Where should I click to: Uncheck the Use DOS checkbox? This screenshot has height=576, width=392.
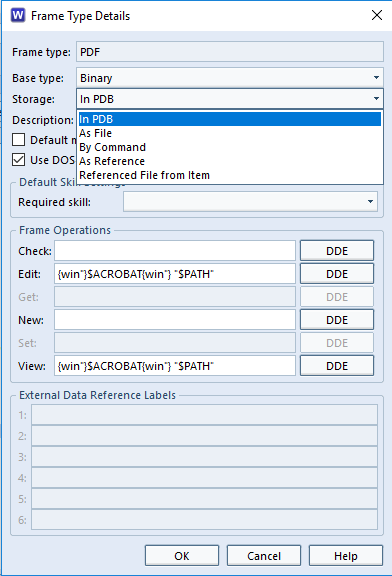(x=18, y=160)
